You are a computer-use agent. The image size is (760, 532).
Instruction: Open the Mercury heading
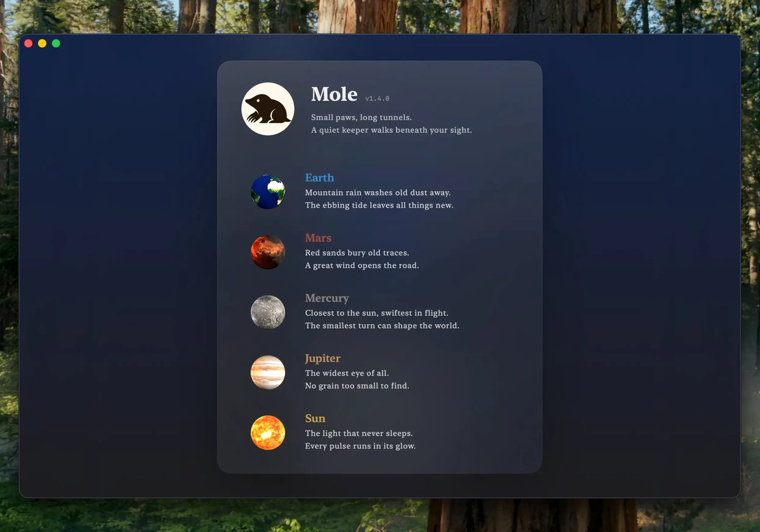point(327,298)
